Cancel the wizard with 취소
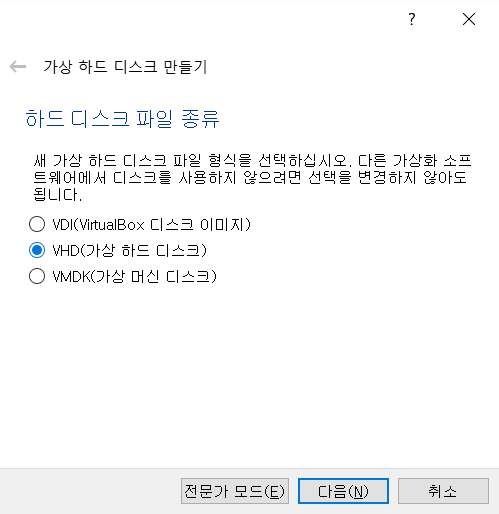 point(443,491)
